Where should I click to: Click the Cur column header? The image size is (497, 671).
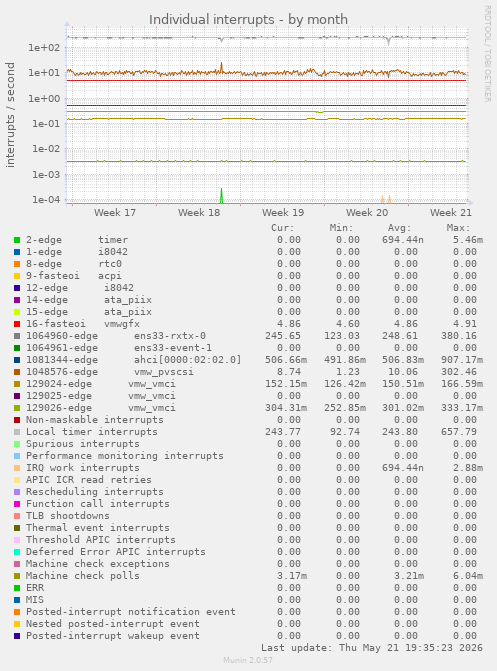click(283, 228)
